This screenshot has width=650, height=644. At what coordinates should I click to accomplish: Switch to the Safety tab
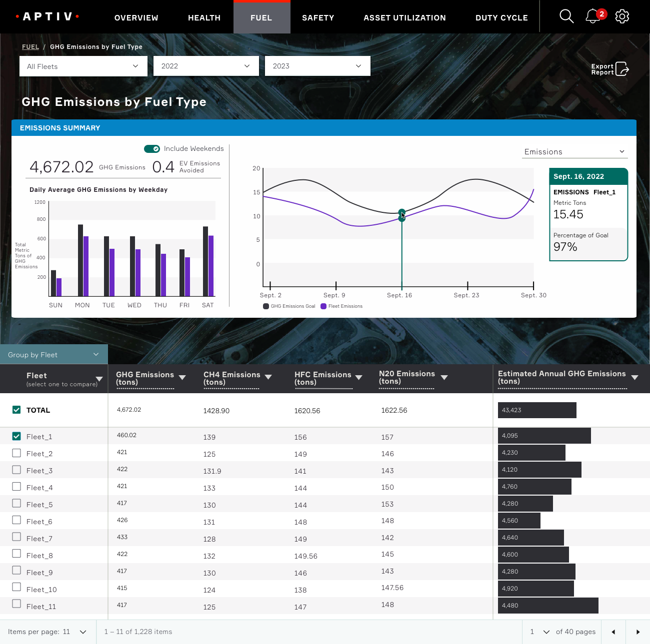[x=318, y=17]
